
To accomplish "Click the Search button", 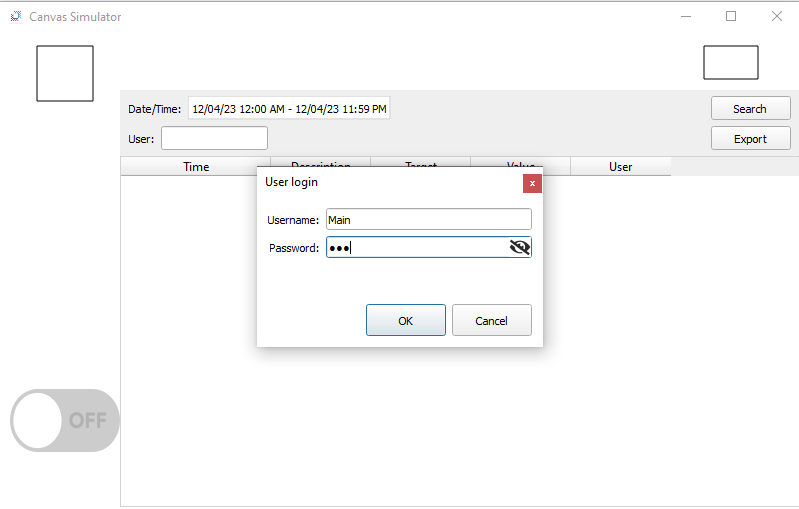I will 751,109.
